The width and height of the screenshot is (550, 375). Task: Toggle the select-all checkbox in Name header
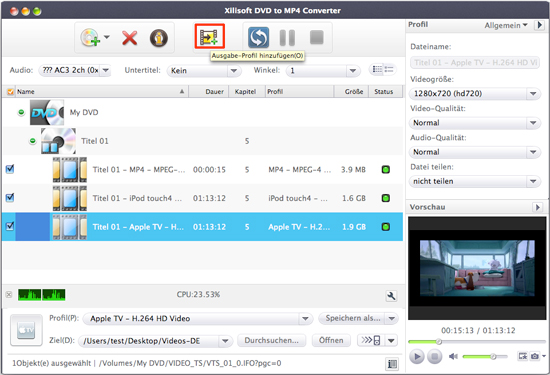10,92
